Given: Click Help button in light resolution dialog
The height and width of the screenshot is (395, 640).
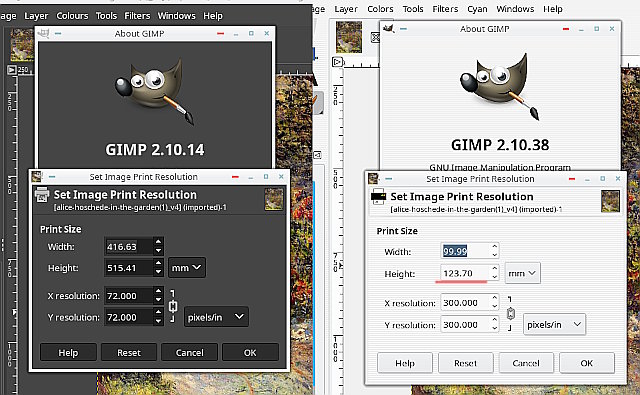Looking at the screenshot, I should (405, 363).
